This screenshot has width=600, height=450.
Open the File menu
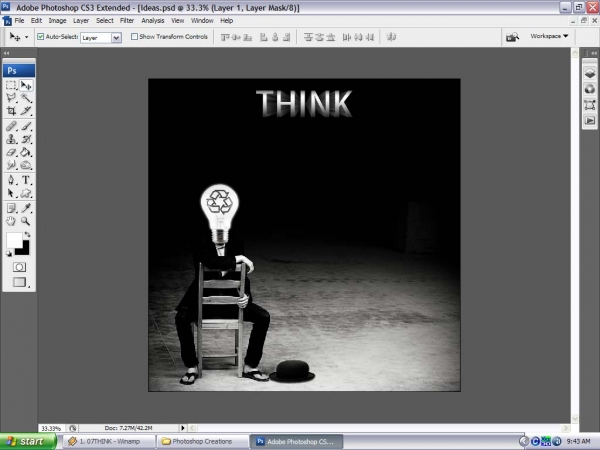[x=19, y=21]
